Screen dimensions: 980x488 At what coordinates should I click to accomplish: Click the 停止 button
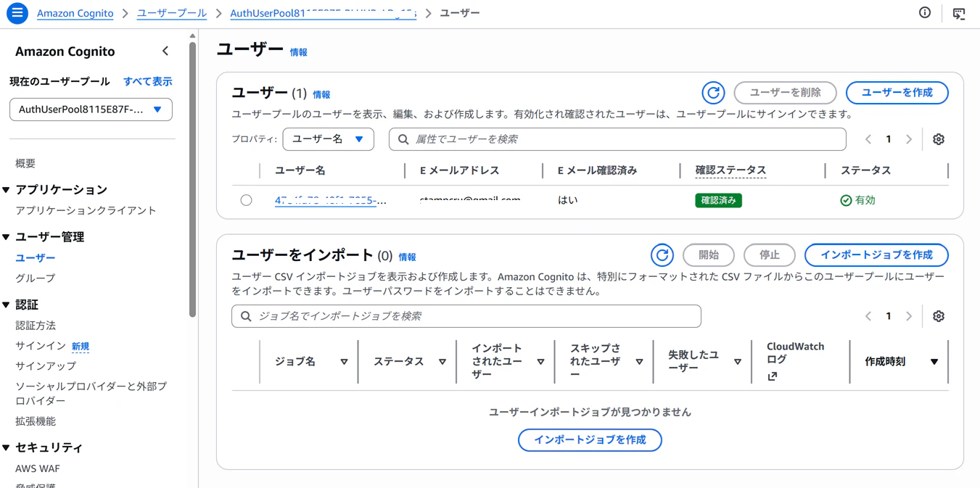coord(770,255)
